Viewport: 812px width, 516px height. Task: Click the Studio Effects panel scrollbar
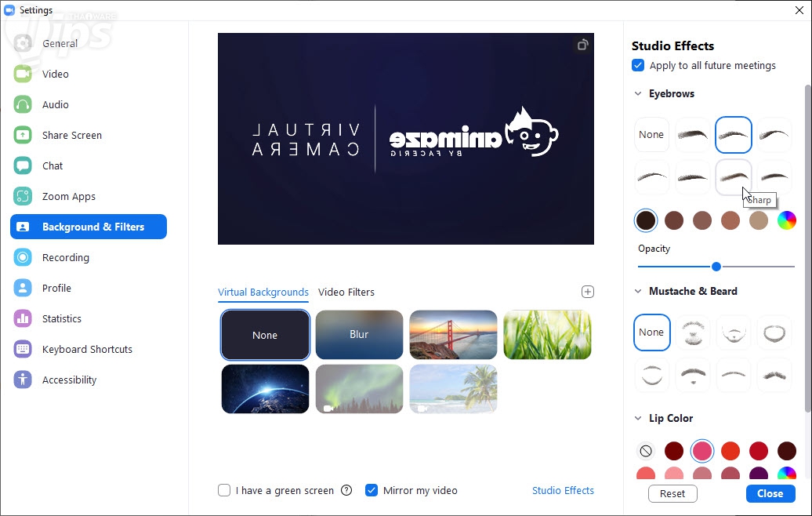pyautogui.click(x=808, y=249)
